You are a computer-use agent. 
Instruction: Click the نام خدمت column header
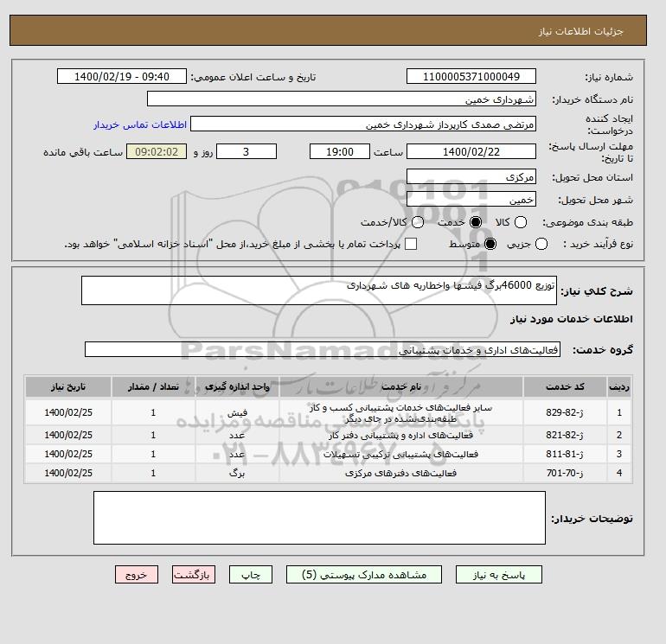click(401, 386)
